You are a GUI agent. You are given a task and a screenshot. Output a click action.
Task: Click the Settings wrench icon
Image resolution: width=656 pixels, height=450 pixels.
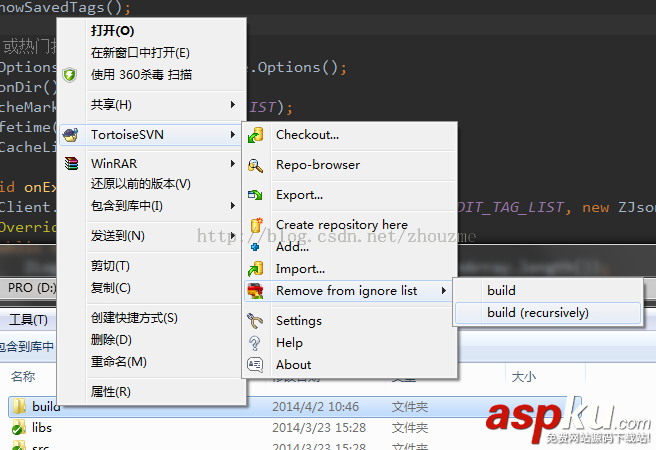click(x=255, y=321)
